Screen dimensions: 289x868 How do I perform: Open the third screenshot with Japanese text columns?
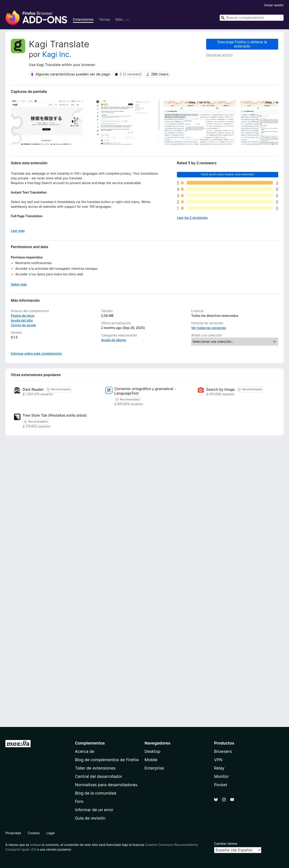[199, 122]
